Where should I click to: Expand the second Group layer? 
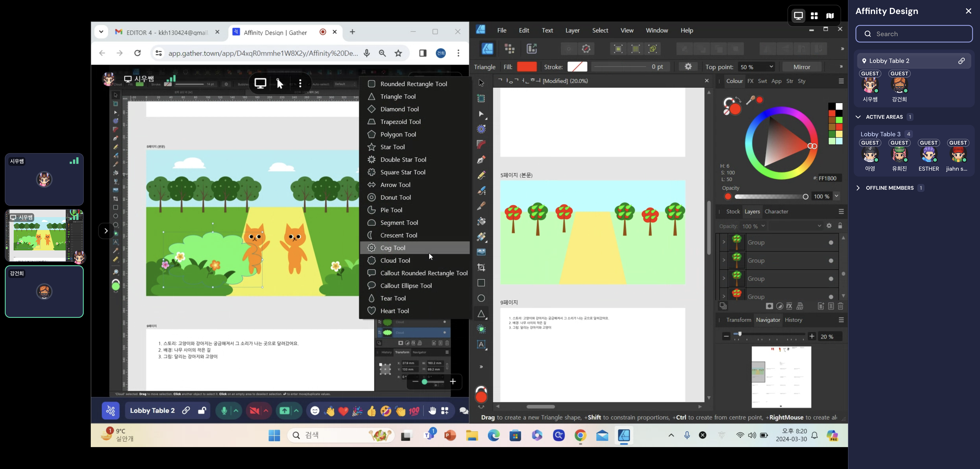coord(723,260)
